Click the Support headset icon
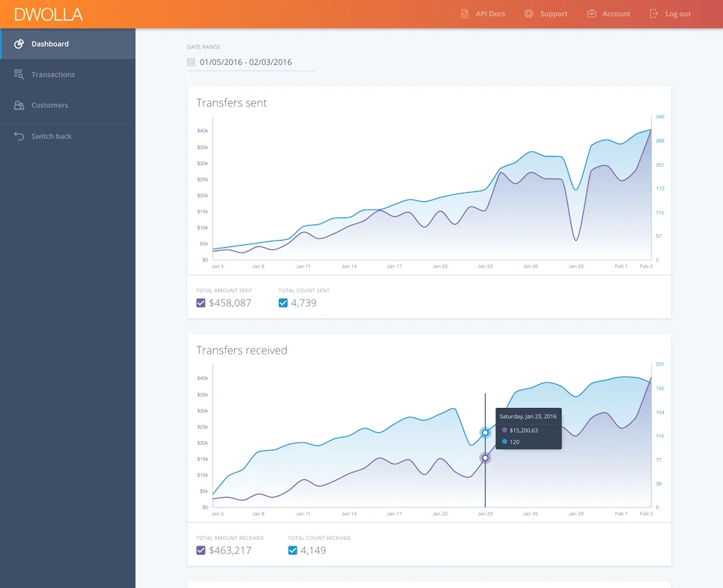Viewport: 723px width, 588px height. coord(527,13)
